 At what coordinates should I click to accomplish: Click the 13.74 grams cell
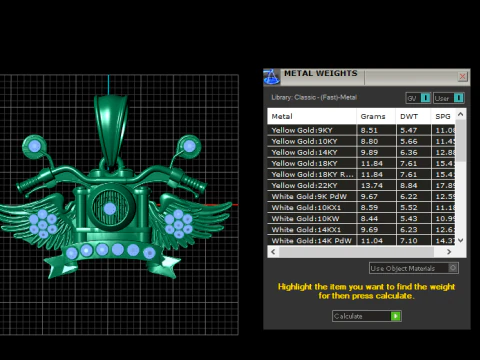coord(376,185)
